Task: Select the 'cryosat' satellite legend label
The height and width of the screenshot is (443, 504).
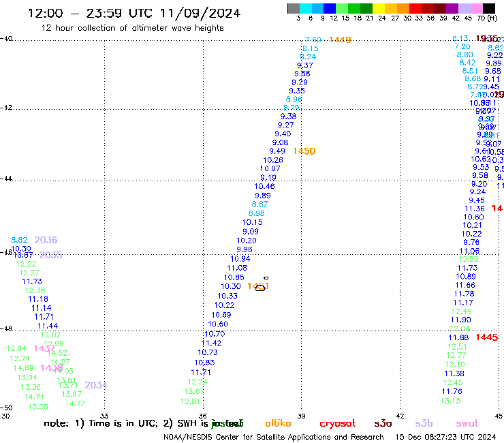Action: click(x=338, y=423)
